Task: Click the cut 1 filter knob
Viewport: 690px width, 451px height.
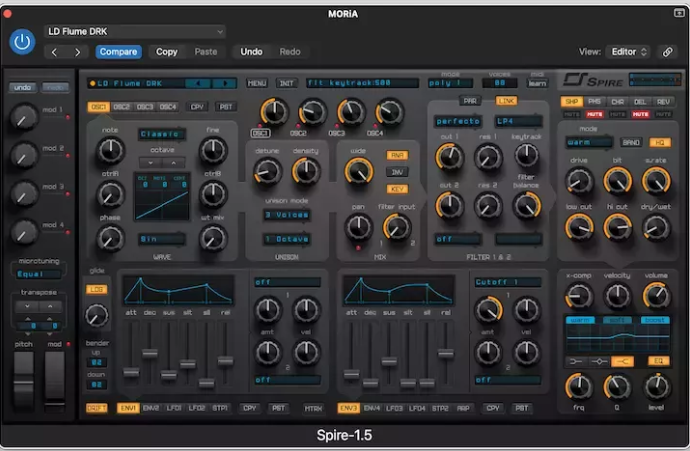Action: tap(449, 157)
